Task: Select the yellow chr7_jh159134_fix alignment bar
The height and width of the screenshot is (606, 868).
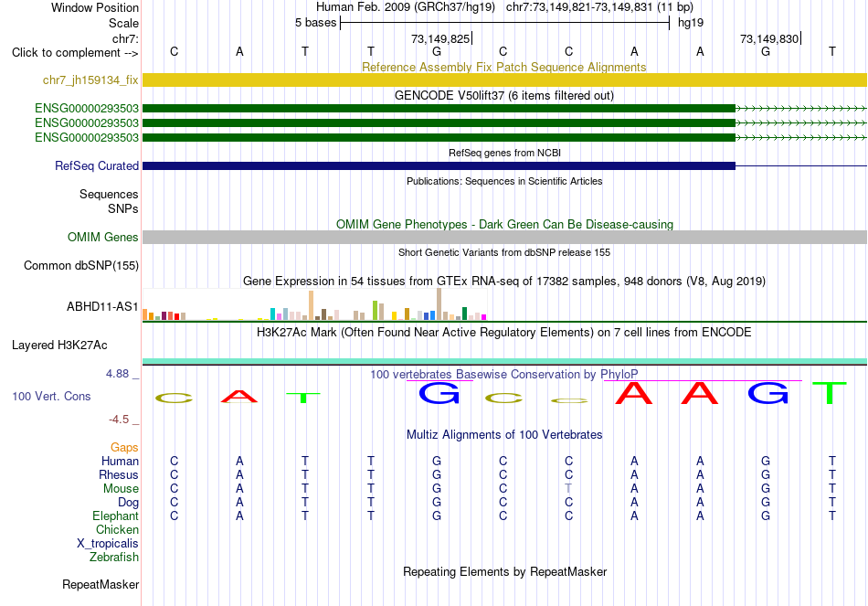Action: point(505,80)
